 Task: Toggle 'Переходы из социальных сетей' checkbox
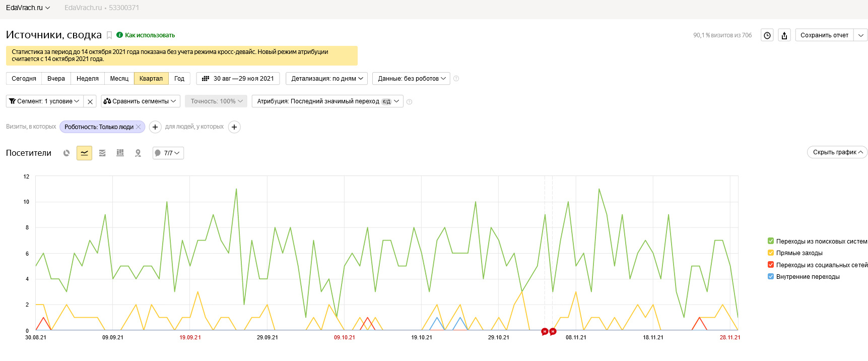[x=770, y=265]
